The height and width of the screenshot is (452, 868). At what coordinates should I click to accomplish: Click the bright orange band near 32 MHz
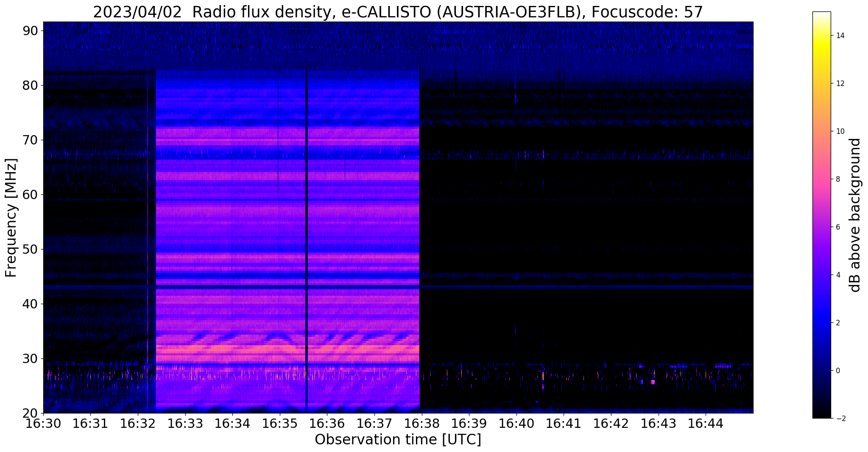(287, 350)
